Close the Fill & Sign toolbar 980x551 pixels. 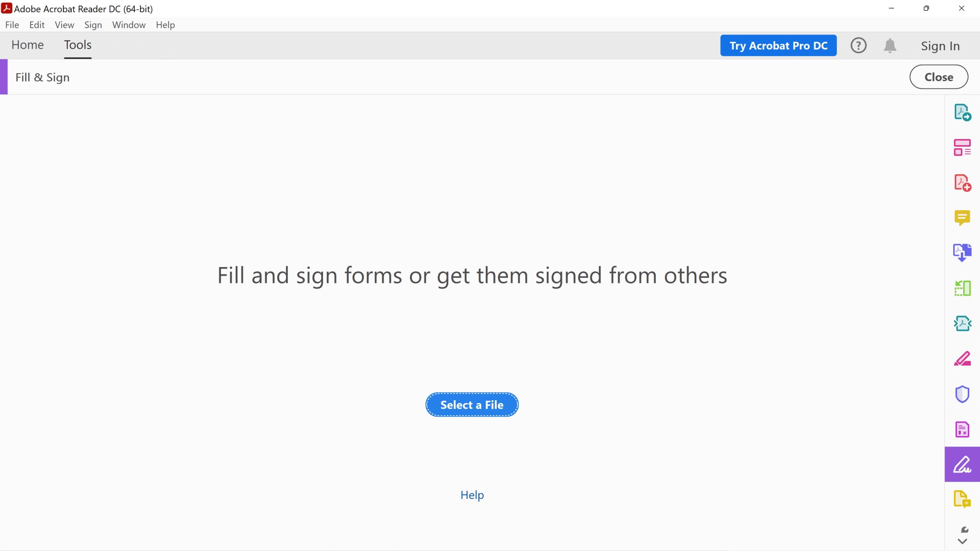939,77
